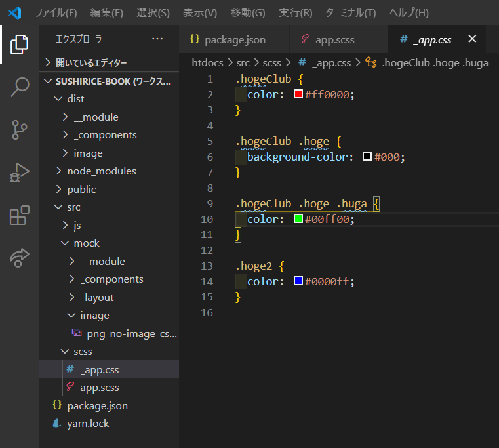Open the ターミナル(T) menu

351,13
